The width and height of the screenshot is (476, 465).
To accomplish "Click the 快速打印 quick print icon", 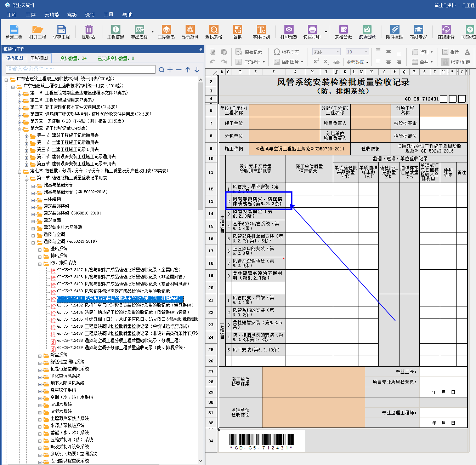I will click(312, 32).
